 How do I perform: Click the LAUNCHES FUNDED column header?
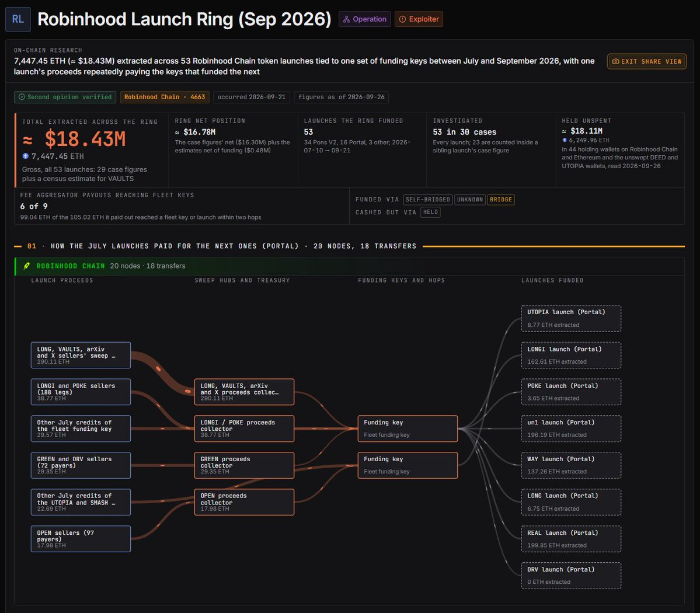[552, 280]
